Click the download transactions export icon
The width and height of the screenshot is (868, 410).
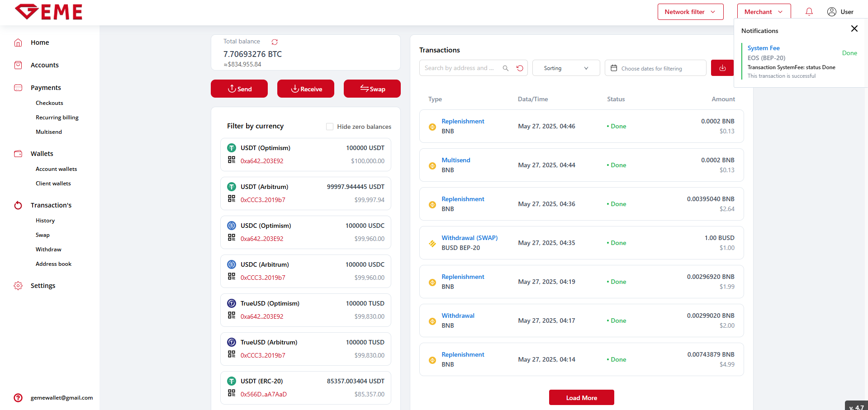tap(722, 68)
